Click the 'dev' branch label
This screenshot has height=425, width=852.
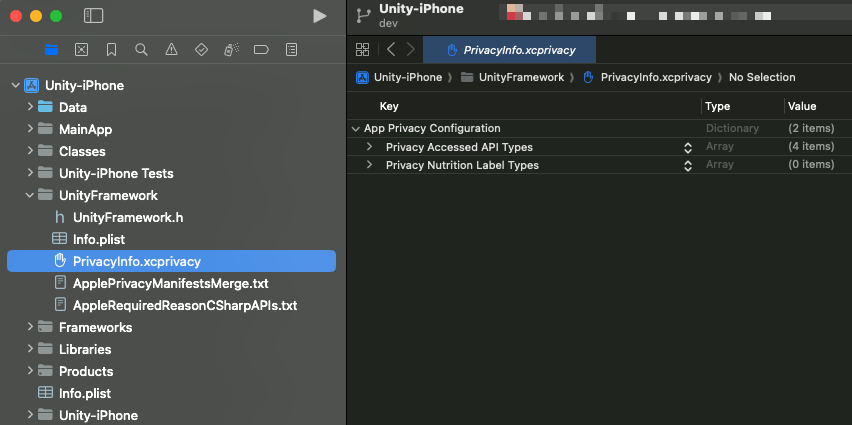pos(388,23)
